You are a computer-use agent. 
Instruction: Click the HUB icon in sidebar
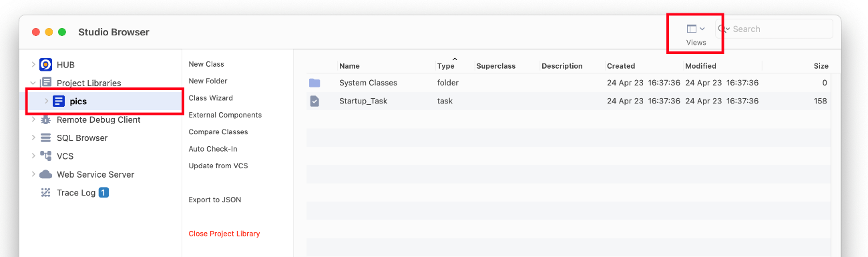(x=45, y=65)
